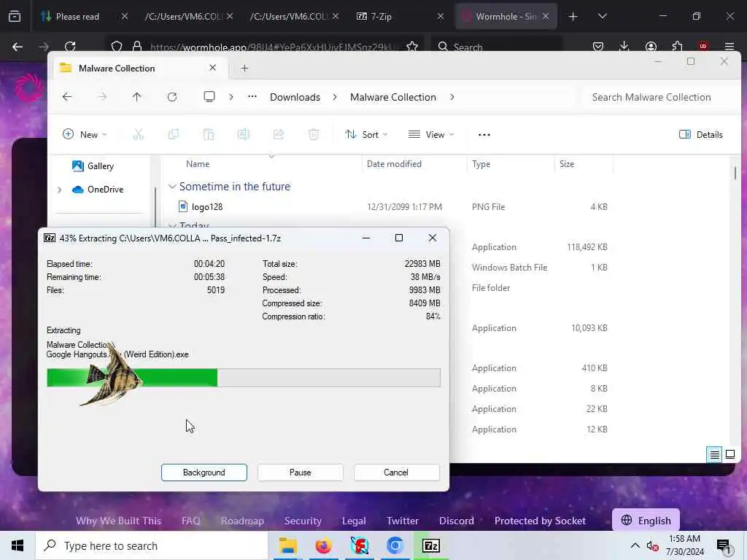Go forward in File Explorer

pos(102,97)
